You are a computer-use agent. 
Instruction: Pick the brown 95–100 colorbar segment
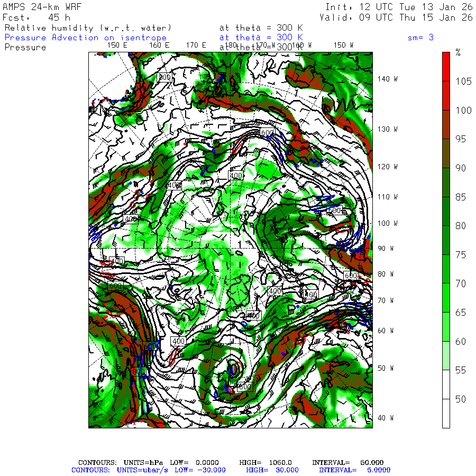pos(446,124)
